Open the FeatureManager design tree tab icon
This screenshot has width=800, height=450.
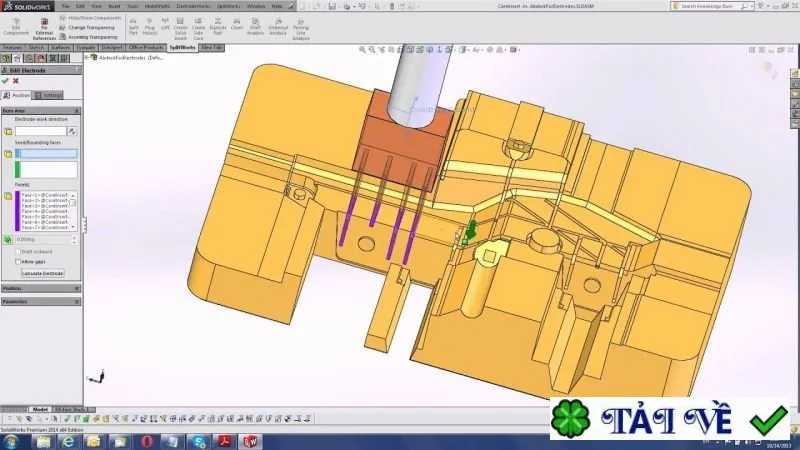pyautogui.click(x=6, y=58)
